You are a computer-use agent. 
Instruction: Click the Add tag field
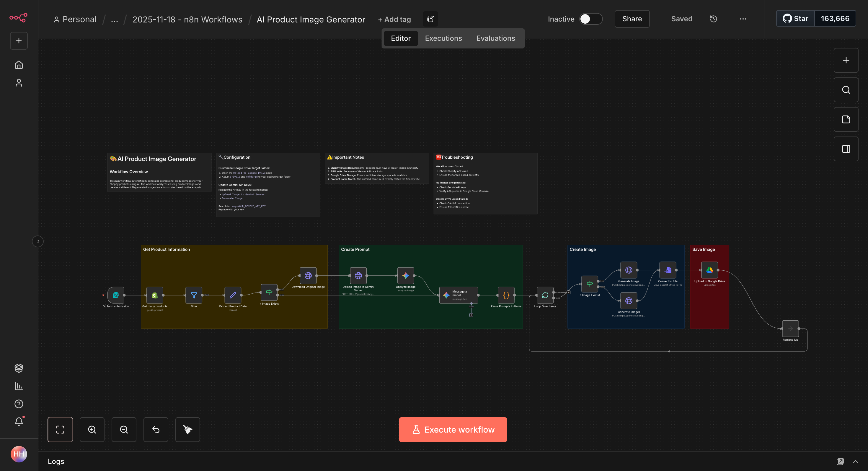coord(394,20)
